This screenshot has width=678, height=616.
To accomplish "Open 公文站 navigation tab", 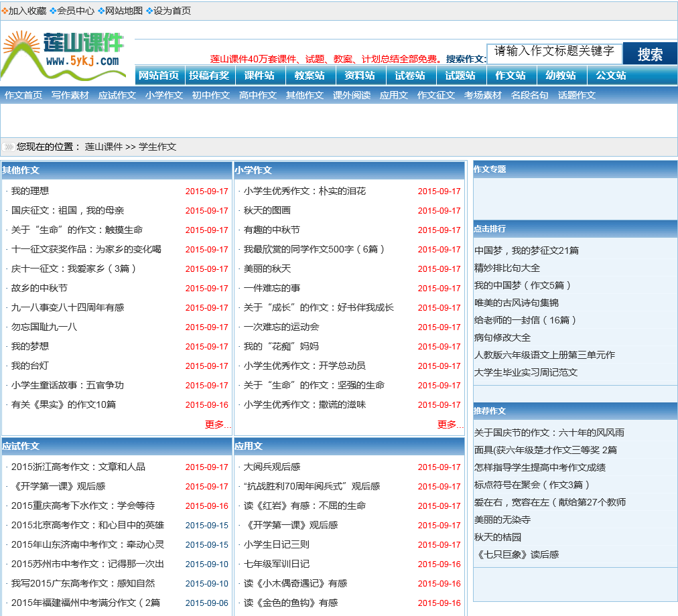I will pyautogui.click(x=611, y=76).
